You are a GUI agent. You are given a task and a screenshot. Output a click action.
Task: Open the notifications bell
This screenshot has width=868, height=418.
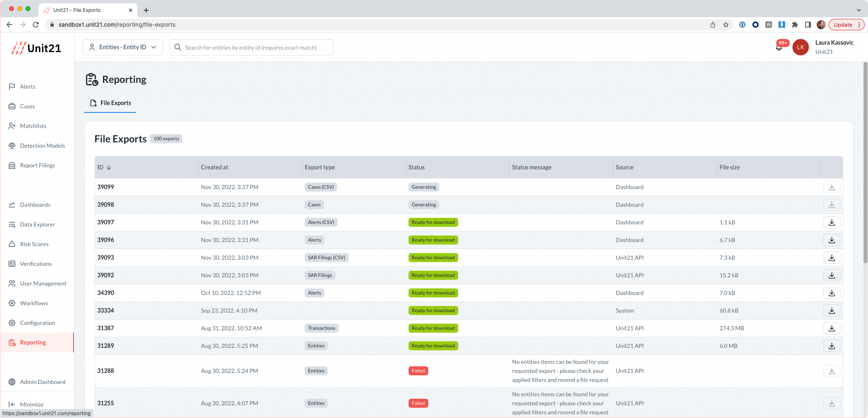[779, 48]
